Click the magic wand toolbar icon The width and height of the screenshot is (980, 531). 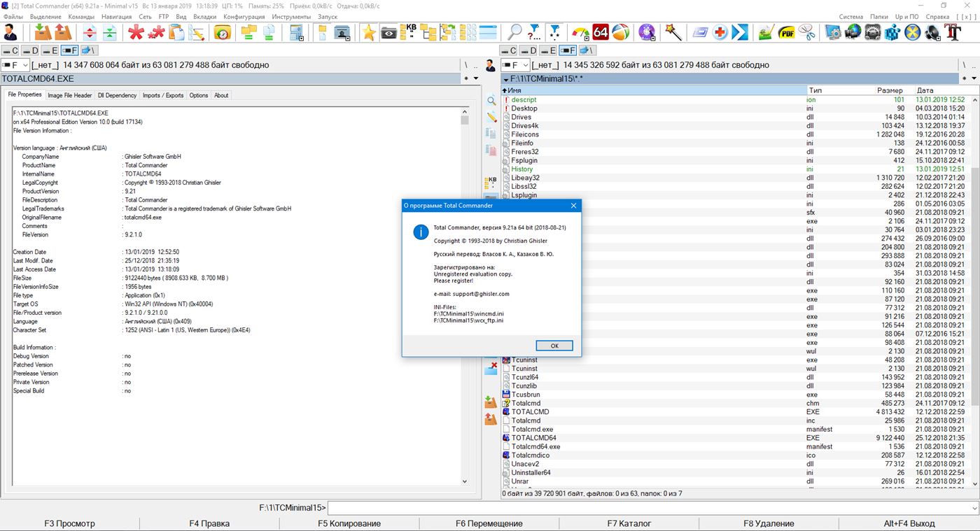coord(673,32)
